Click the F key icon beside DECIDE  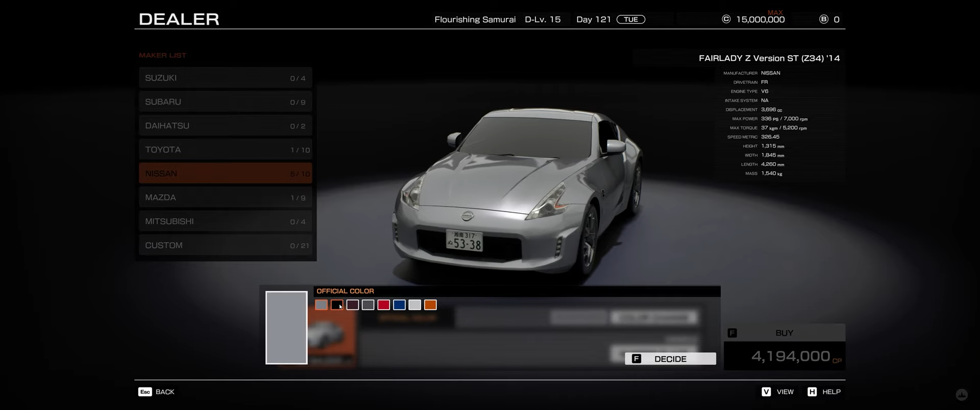point(636,359)
